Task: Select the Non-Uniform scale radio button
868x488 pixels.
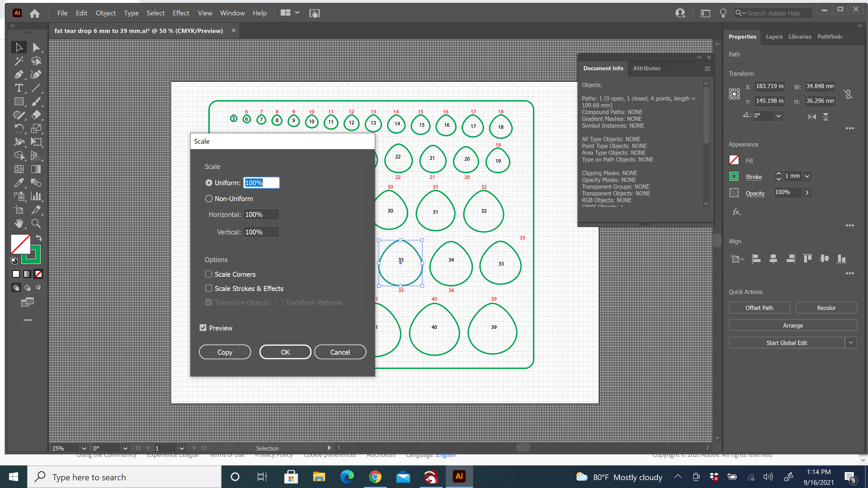Action: click(x=209, y=199)
